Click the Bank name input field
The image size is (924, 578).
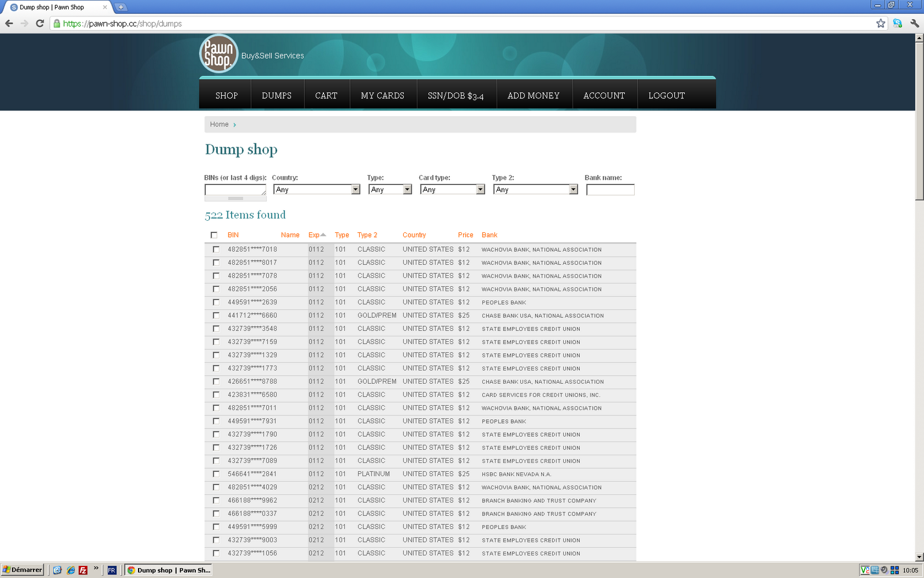610,190
